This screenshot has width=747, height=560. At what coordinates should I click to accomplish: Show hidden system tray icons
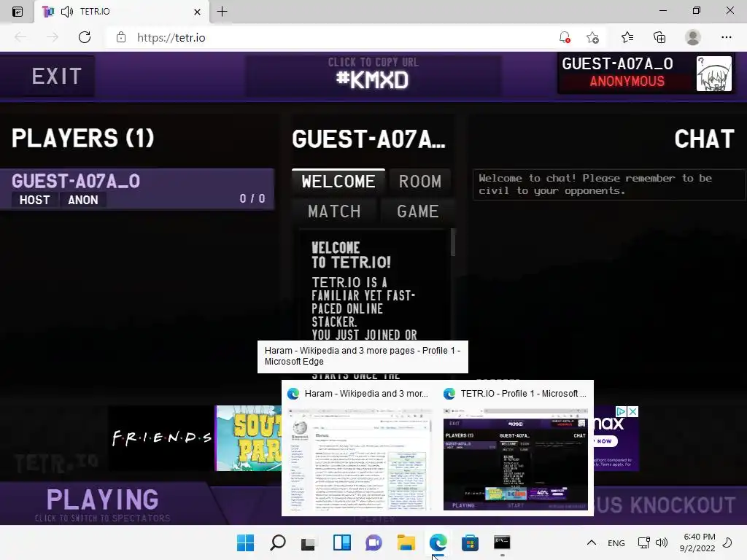click(591, 542)
